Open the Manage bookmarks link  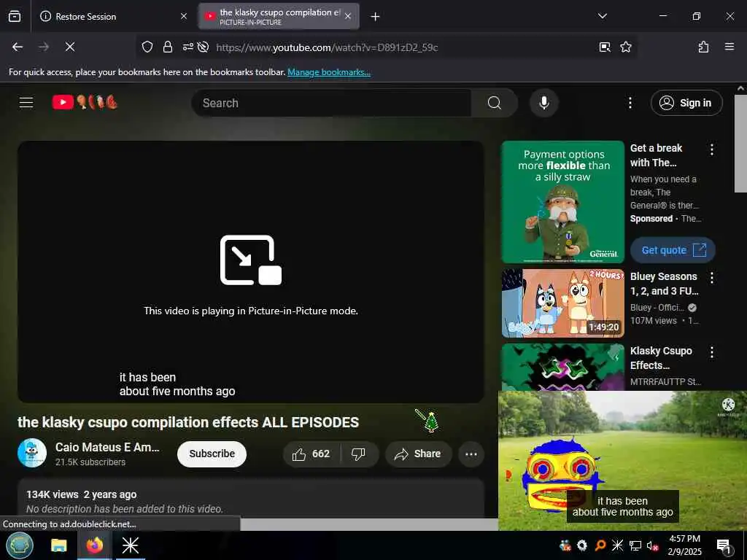(x=329, y=72)
